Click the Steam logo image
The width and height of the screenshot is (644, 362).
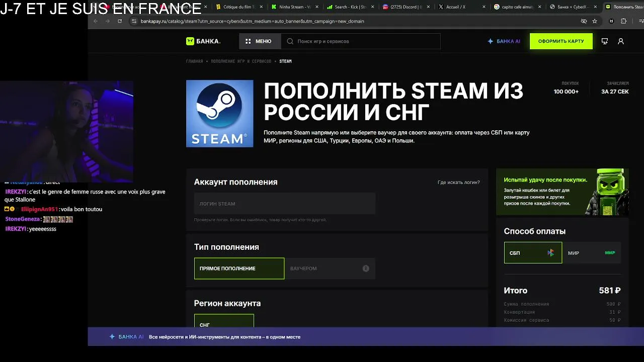coord(220,114)
